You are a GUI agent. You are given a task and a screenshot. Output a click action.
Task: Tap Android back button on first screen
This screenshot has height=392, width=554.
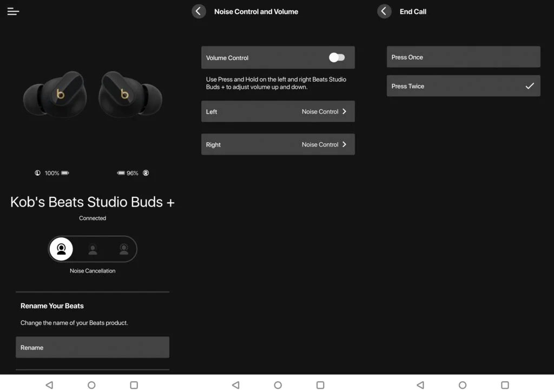pos(49,385)
